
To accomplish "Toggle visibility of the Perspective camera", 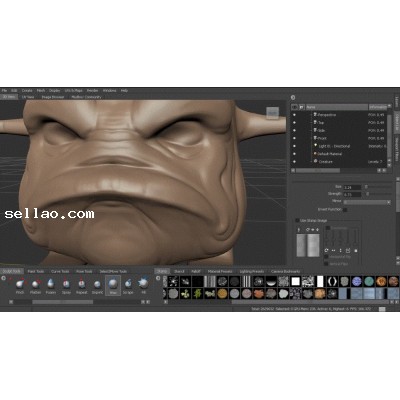I will (x=294, y=115).
